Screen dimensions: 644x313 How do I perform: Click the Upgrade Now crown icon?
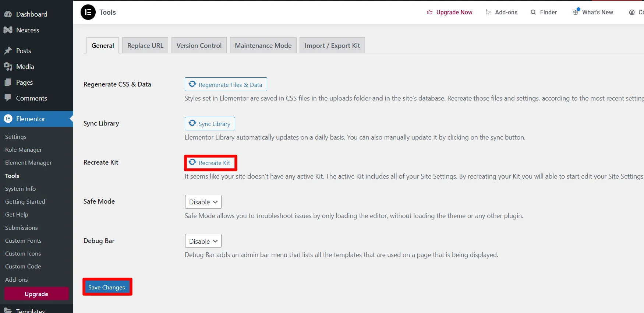(x=429, y=12)
